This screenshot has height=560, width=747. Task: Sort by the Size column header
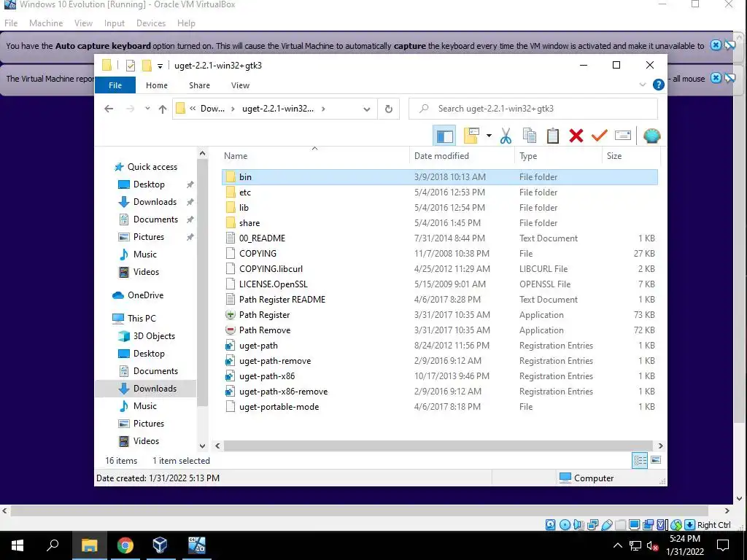coord(614,156)
